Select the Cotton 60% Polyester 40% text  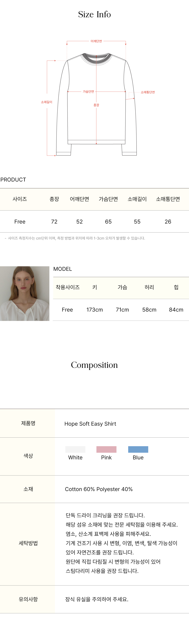pos(99,489)
